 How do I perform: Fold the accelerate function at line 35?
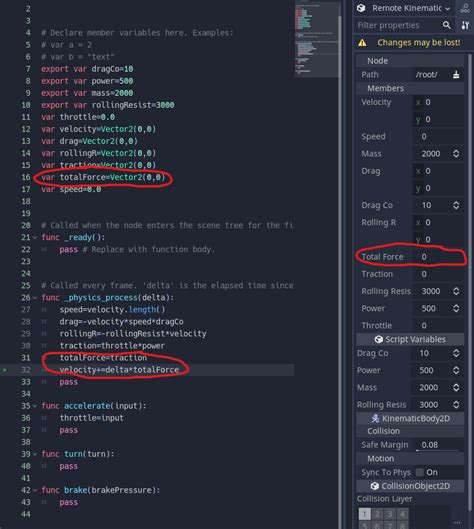35,406
